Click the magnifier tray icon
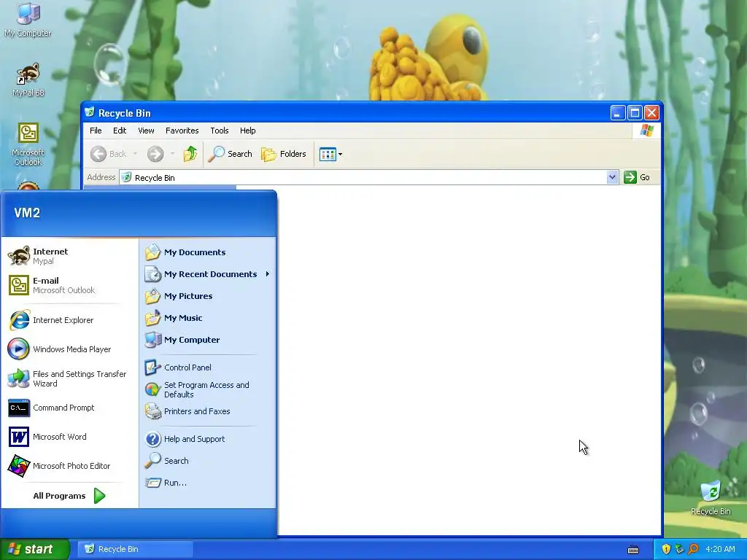This screenshot has width=747, height=560. [x=693, y=549]
